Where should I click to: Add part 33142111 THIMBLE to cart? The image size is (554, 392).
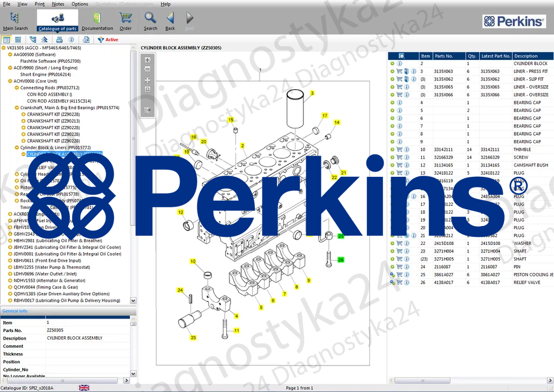tap(399, 149)
